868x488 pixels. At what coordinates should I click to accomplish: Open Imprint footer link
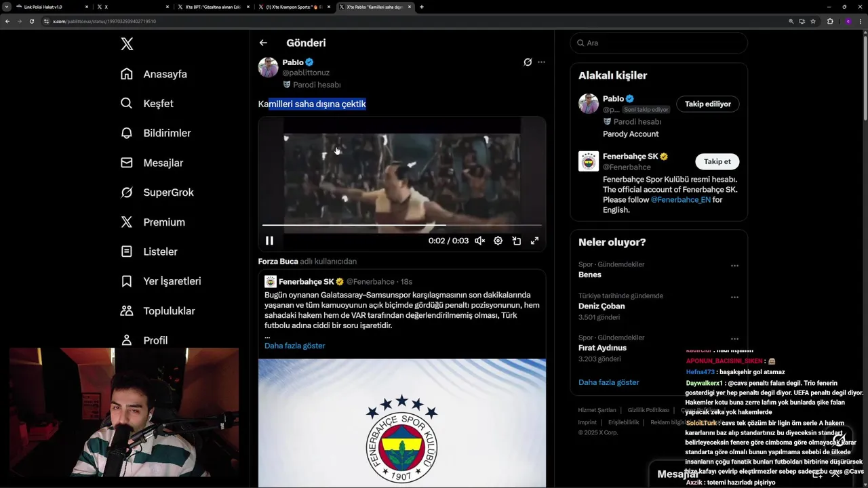pos(587,422)
